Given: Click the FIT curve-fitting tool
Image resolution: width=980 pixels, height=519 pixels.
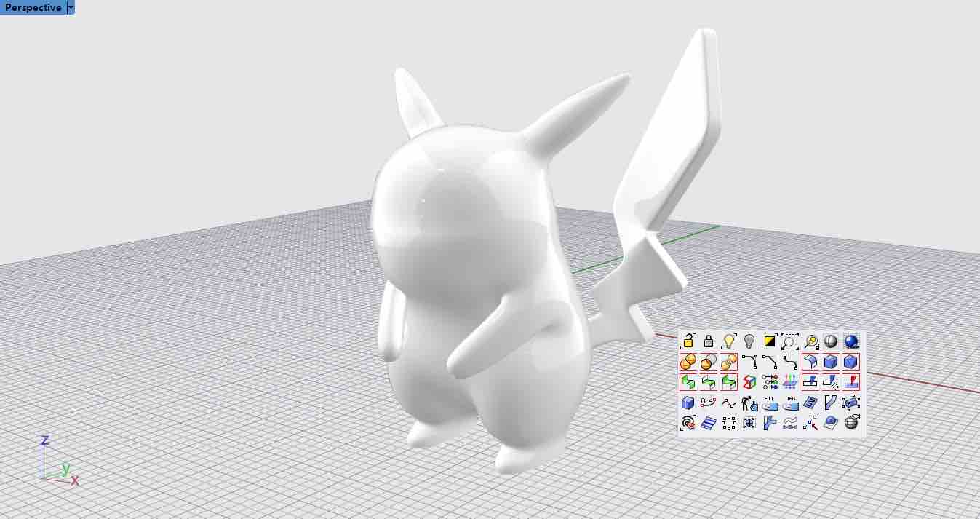Looking at the screenshot, I should (x=768, y=403).
